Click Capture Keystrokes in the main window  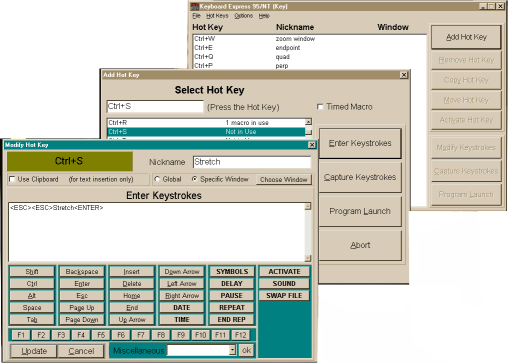466,171
